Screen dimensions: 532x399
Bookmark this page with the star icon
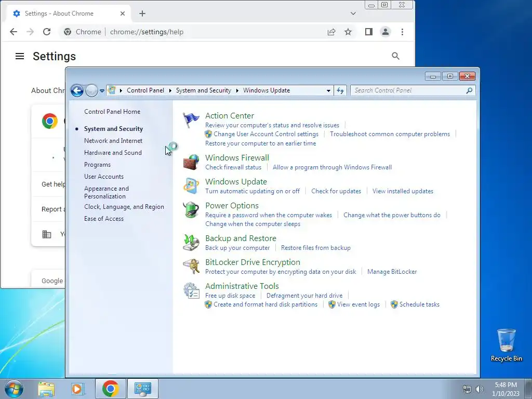tap(348, 32)
